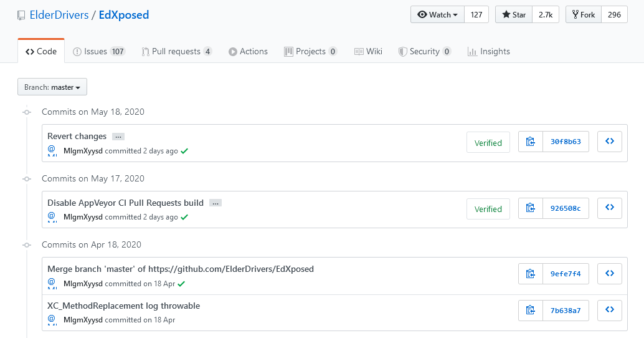The width and height of the screenshot is (644, 338).
Task: Click the Issues count badge 107
Action: point(118,51)
